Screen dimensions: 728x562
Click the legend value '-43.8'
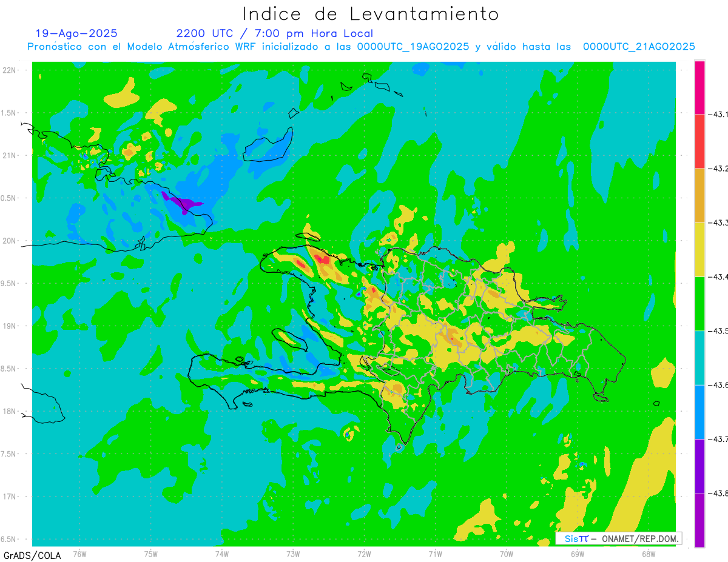pos(718,493)
